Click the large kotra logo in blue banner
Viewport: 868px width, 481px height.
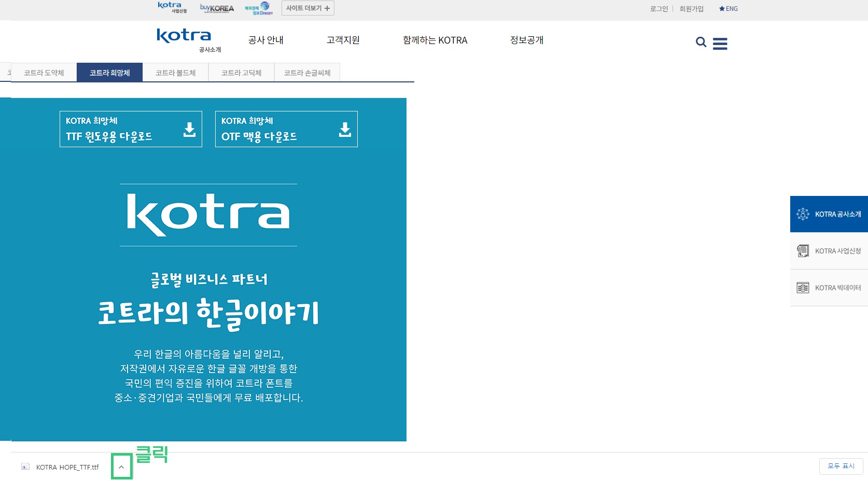point(208,215)
